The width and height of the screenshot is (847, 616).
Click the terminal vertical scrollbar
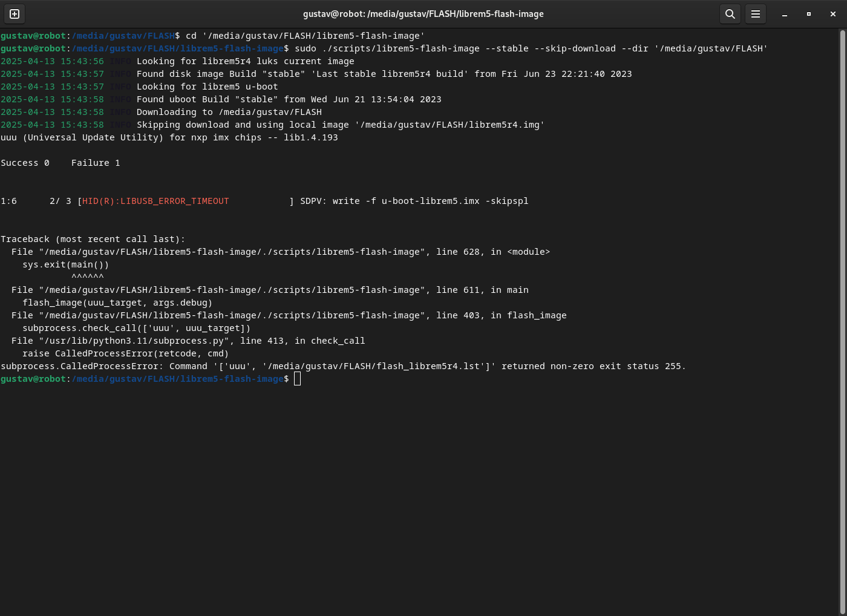(843, 321)
